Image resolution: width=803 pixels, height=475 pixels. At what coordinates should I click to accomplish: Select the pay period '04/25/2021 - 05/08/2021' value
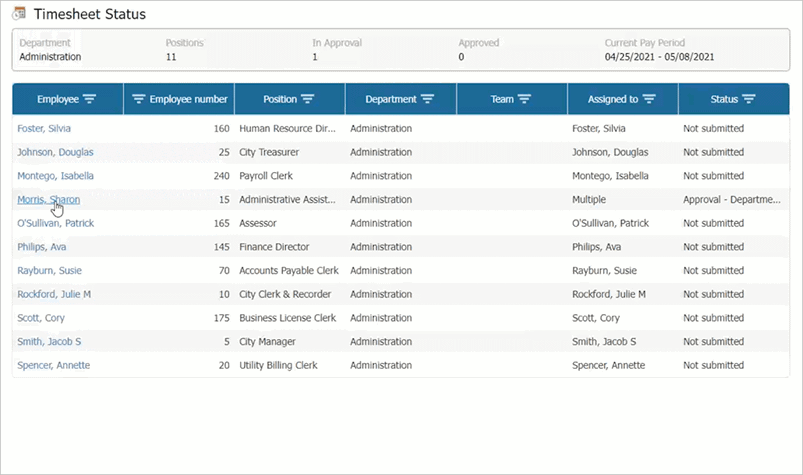pos(659,57)
